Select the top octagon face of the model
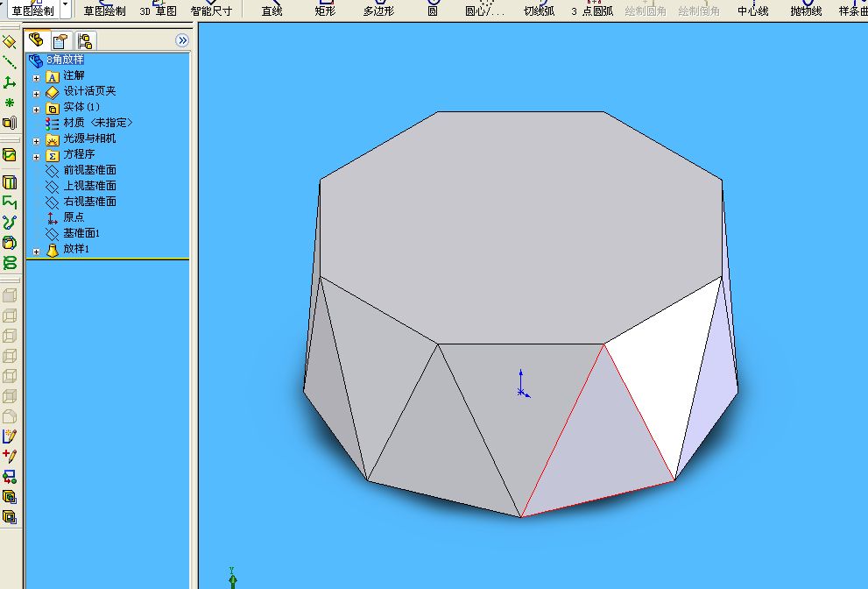The image size is (868, 589). (x=520, y=227)
